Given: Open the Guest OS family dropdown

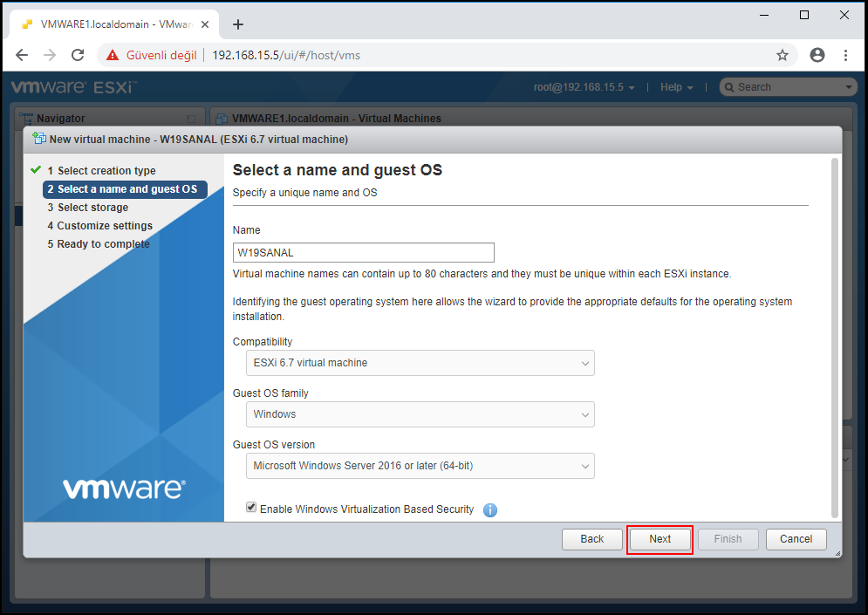Looking at the screenshot, I should click(420, 414).
